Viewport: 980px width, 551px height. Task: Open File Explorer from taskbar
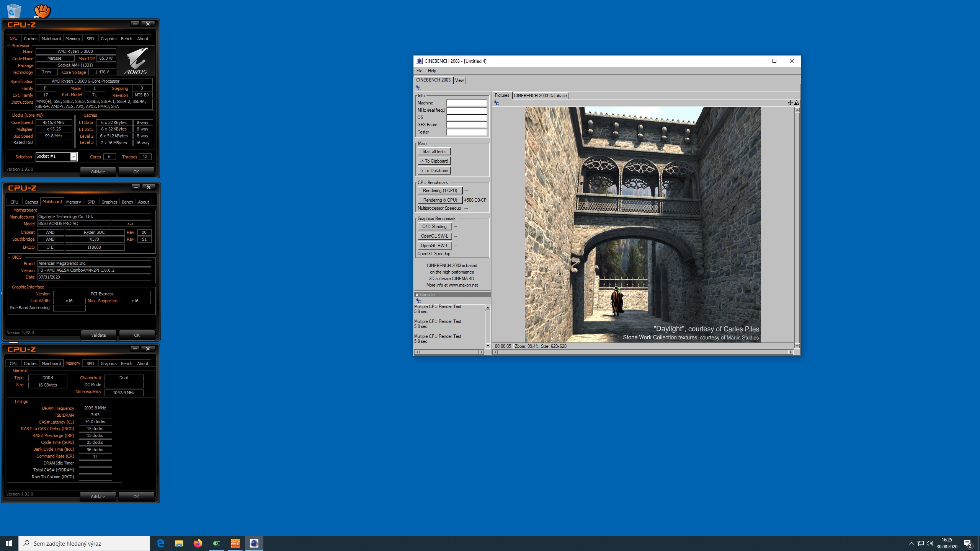point(179,543)
